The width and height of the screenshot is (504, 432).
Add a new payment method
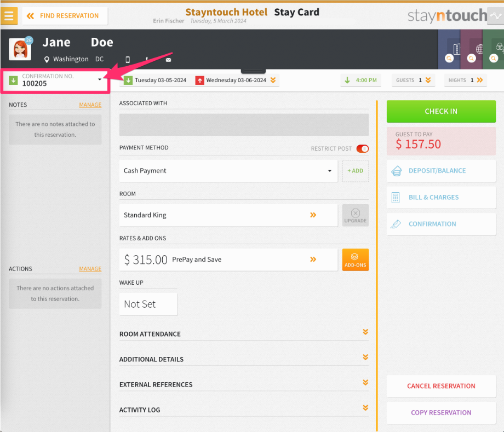pos(355,171)
